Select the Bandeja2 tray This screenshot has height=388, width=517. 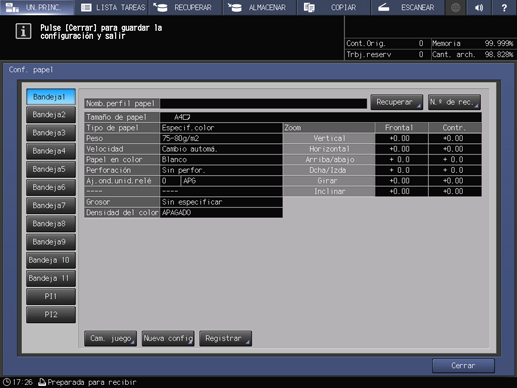coord(51,115)
